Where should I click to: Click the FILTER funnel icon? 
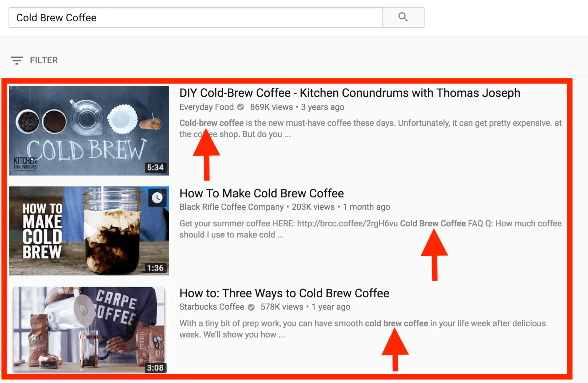[17, 60]
